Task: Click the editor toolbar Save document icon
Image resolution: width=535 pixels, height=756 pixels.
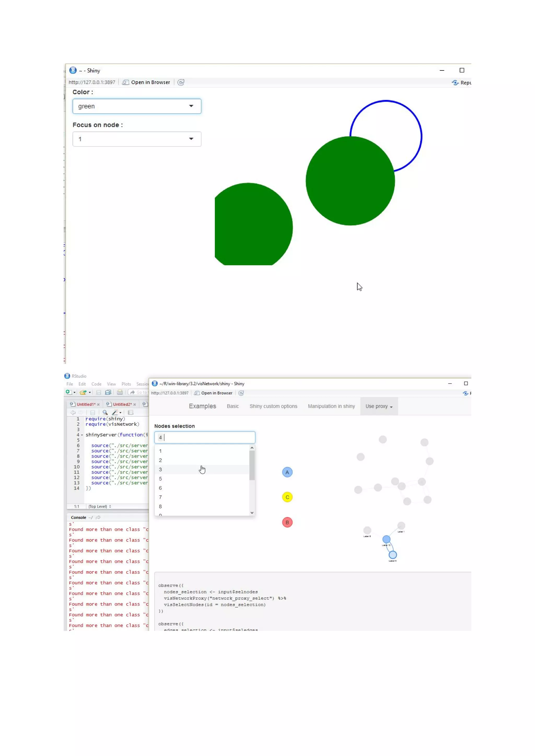Action: (92, 412)
